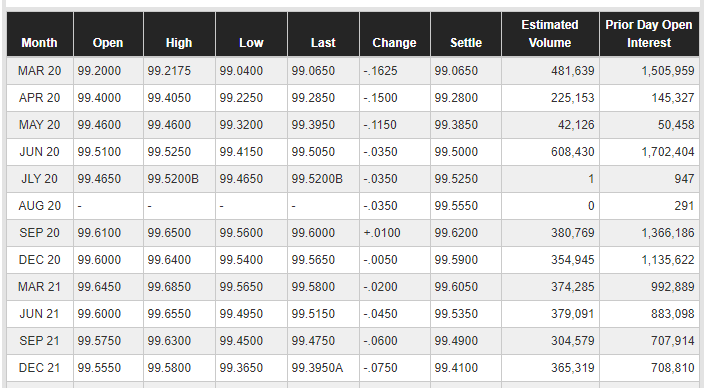Click SEP 20 open interest 1,366,186
The width and height of the screenshot is (709, 388).
(668, 233)
